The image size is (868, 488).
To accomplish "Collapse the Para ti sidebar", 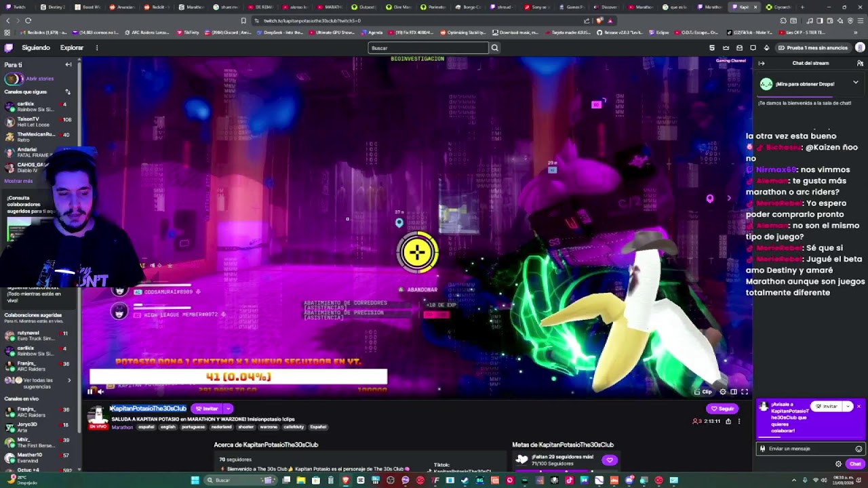I will 68,64.
